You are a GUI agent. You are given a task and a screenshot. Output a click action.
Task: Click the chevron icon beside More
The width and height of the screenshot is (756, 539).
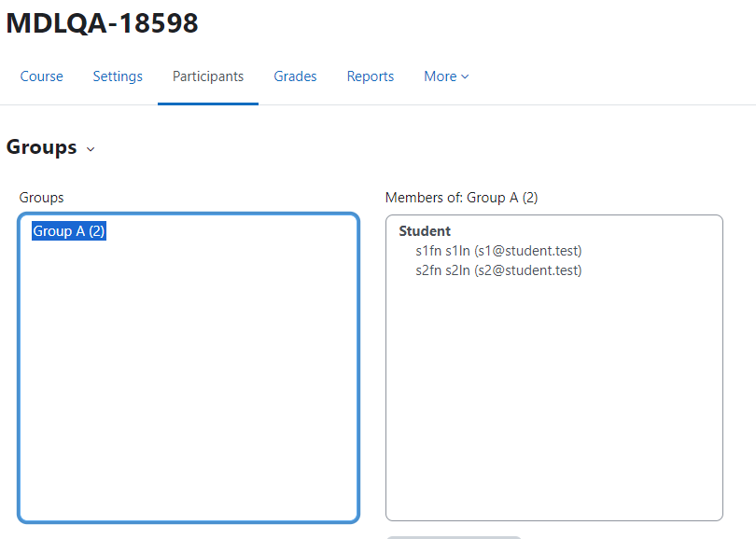click(x=465, y=77)
